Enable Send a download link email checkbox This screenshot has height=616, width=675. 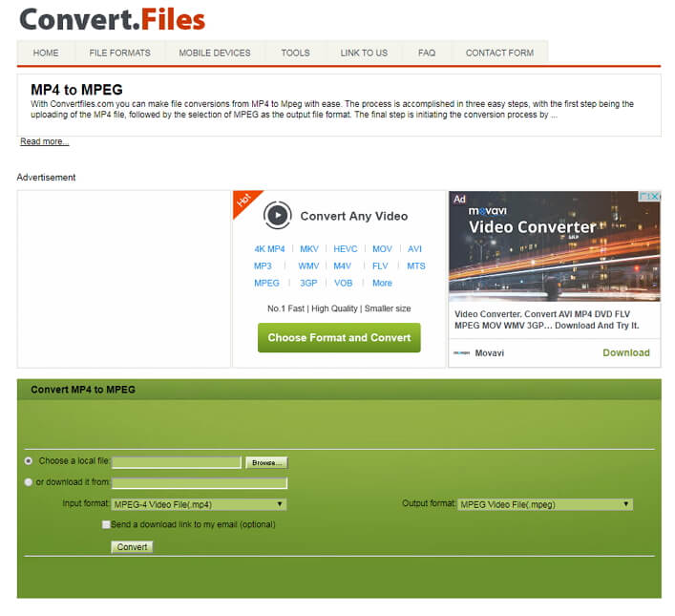[x=106, y=524]
